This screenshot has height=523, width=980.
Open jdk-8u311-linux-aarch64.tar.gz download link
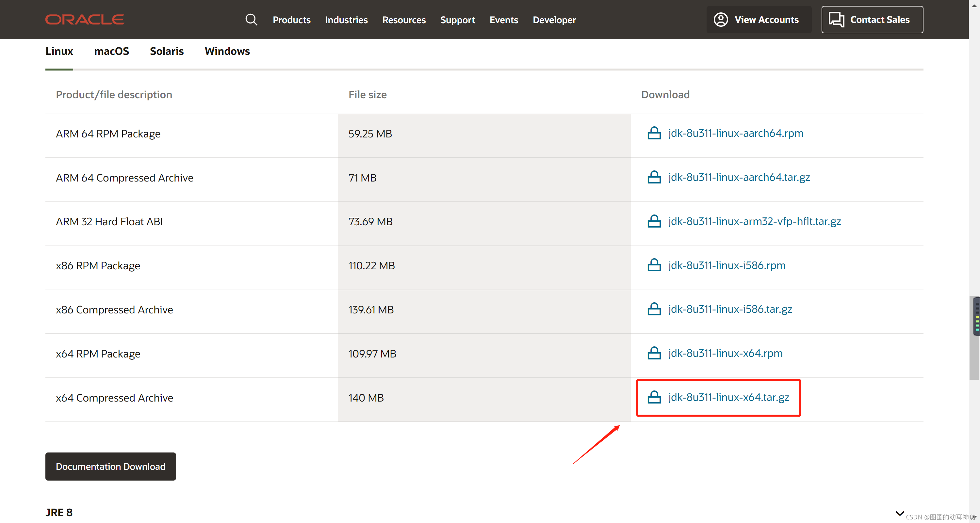739,177
